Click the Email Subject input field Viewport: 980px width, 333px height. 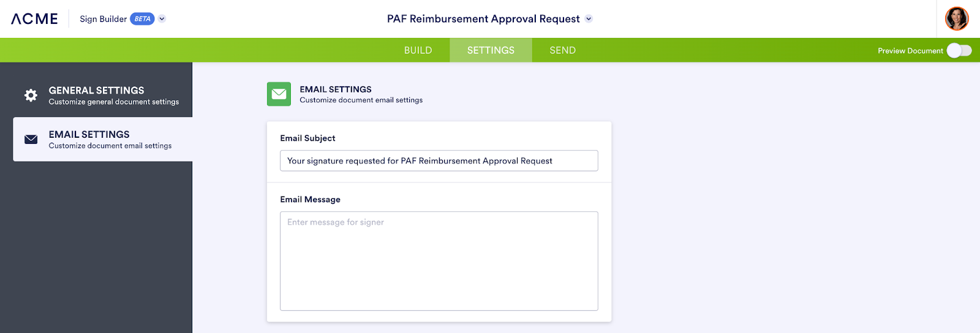[x=439, y=161]
